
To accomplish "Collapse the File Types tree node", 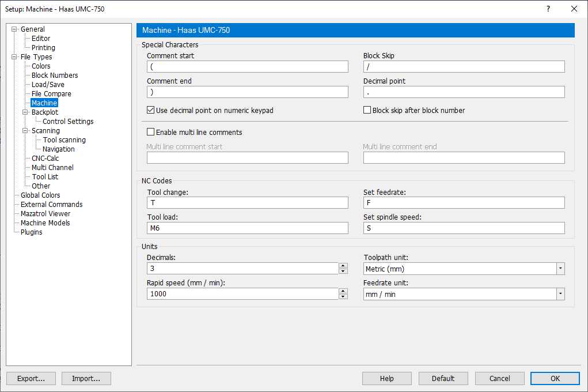I will [x=14, y=57].
